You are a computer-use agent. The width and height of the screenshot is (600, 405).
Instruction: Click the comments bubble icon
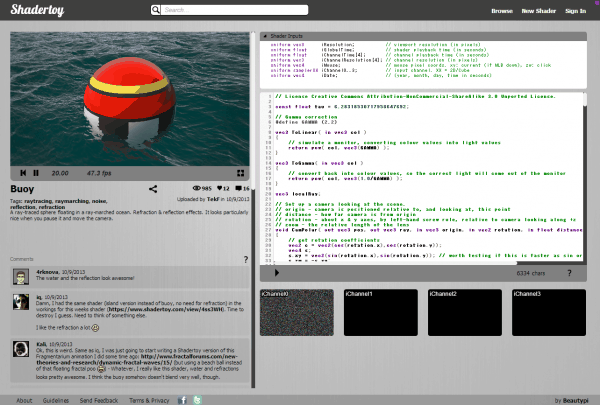pos(238,188)
